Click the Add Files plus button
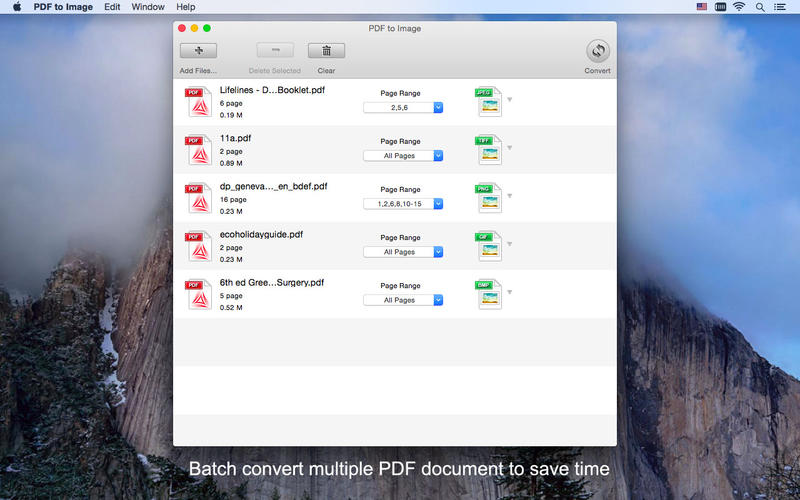Image resolution: width=800 pixels, height=500 pixels. tap(198, 51)
